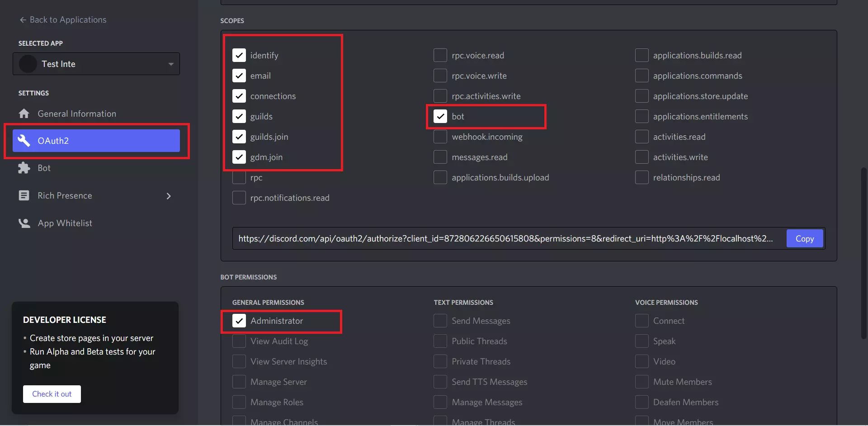The width and height of the screenshot is (868, 426).
Task: Enable the rpc.voice.write scope
Action: [440, 76]
